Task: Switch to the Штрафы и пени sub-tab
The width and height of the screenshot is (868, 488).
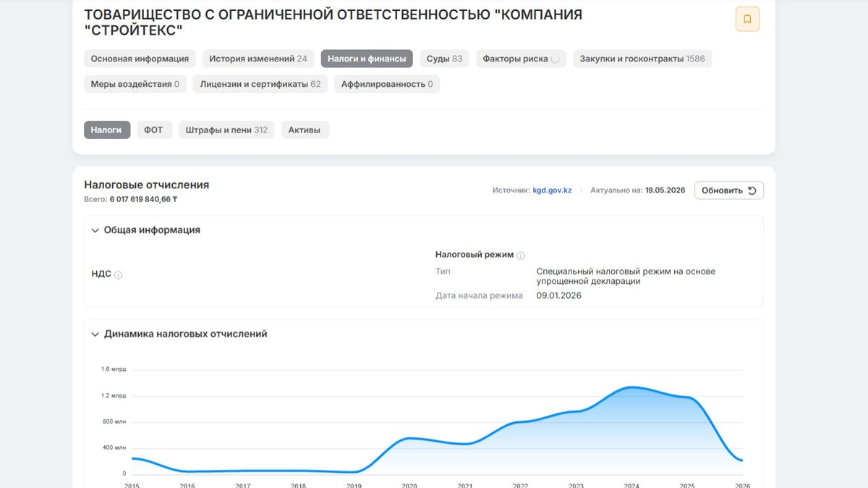Action: pyautogui.click(x=226, y=130)
